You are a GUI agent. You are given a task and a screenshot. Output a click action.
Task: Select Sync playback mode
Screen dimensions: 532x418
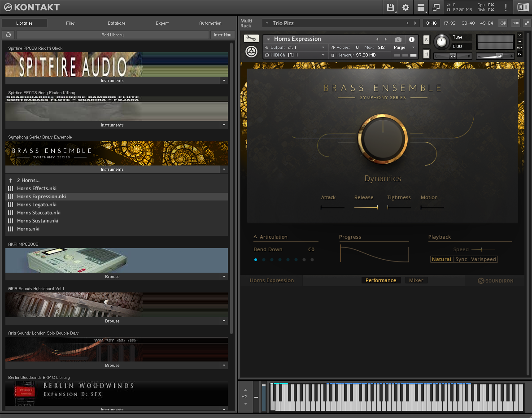click(x=461, y=259)
